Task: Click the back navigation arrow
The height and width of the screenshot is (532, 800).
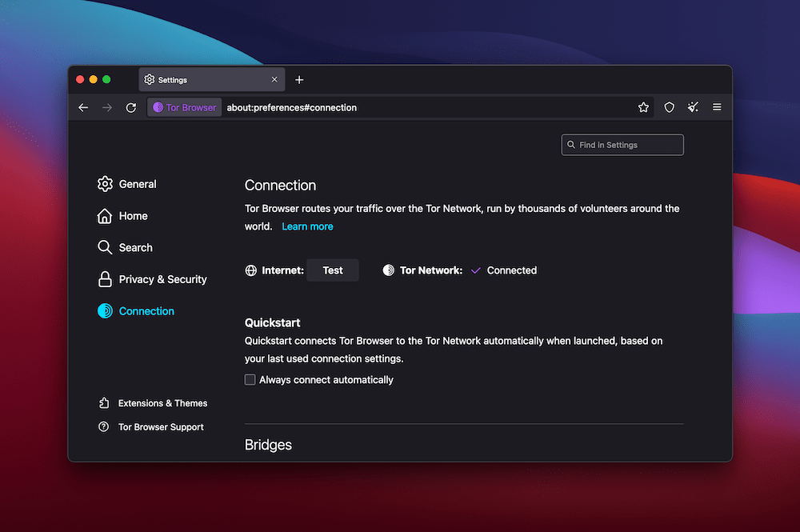Action: [x=83, y=106]
